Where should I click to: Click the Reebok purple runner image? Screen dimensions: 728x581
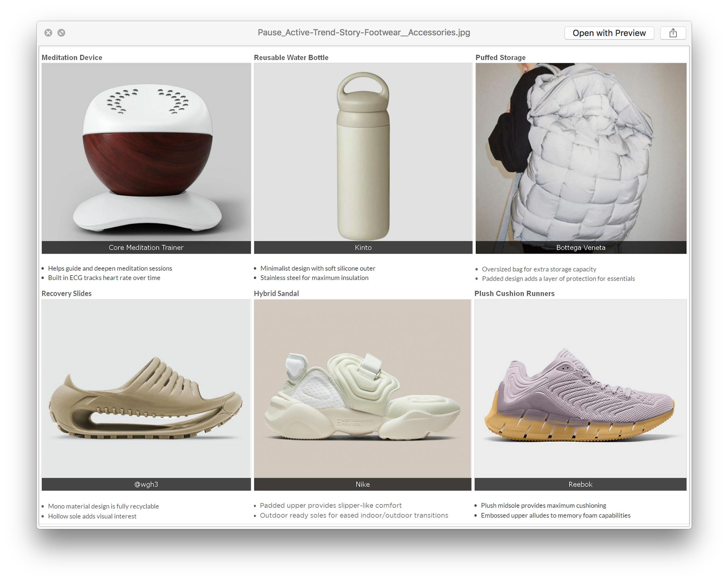[581, 388]
